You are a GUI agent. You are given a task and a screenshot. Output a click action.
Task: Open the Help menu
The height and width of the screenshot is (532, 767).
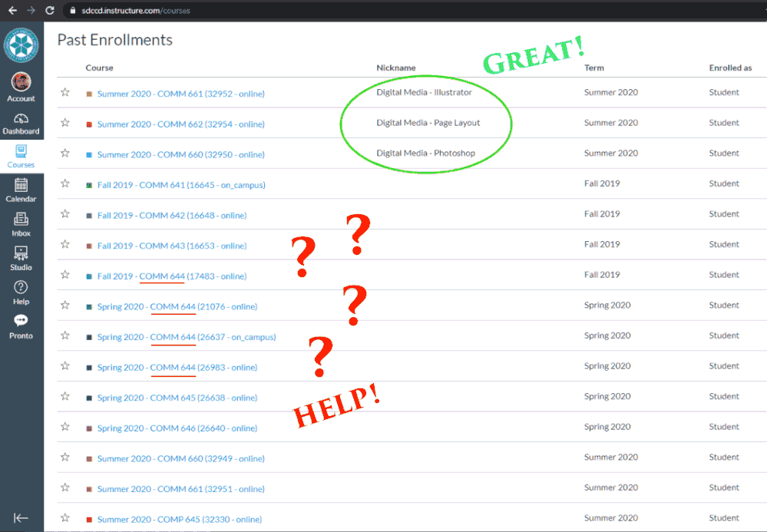click(21, 292)
